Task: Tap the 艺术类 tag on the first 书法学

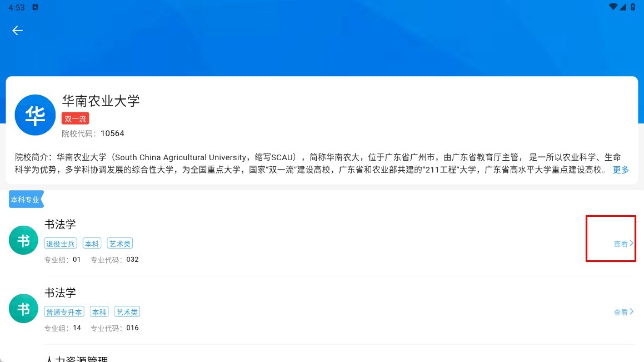Action: coord(120,244)
